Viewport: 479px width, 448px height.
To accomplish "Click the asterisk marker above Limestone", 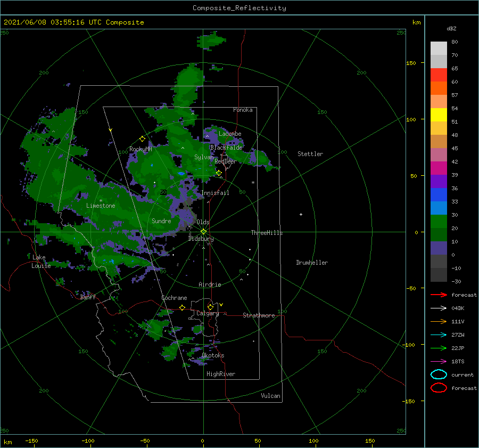I will click(x=101, y=201).
